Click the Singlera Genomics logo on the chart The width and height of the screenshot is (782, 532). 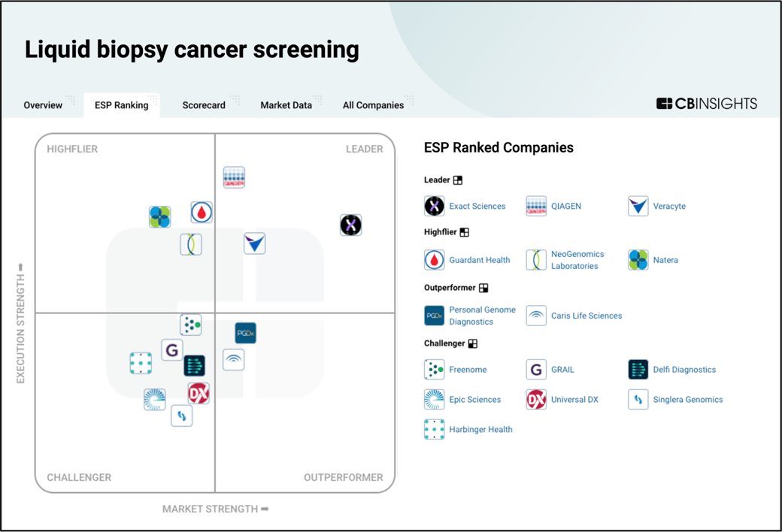tap(181, 416)
